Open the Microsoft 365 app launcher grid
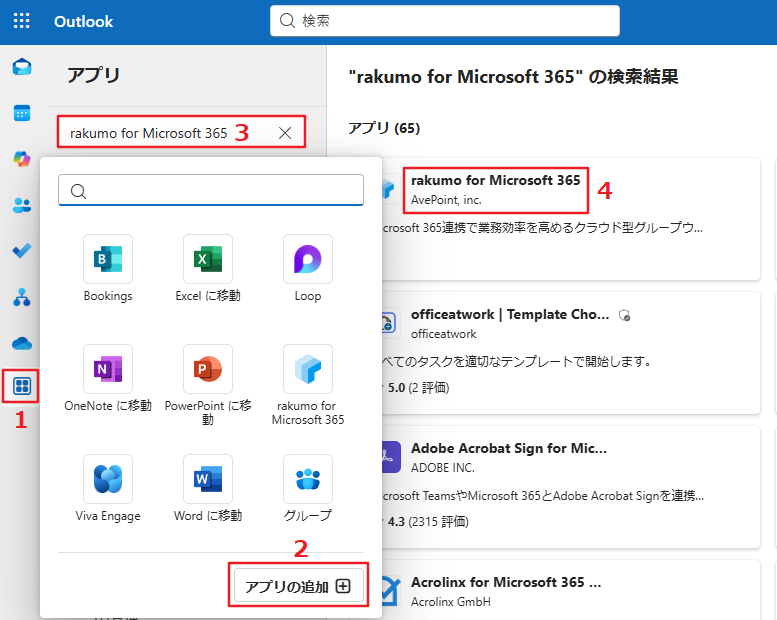Viewport: 777px width, 620px height. pos(21,21)
